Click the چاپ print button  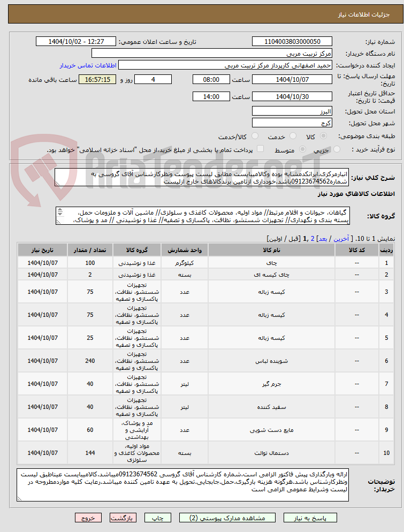pos(158,518)
